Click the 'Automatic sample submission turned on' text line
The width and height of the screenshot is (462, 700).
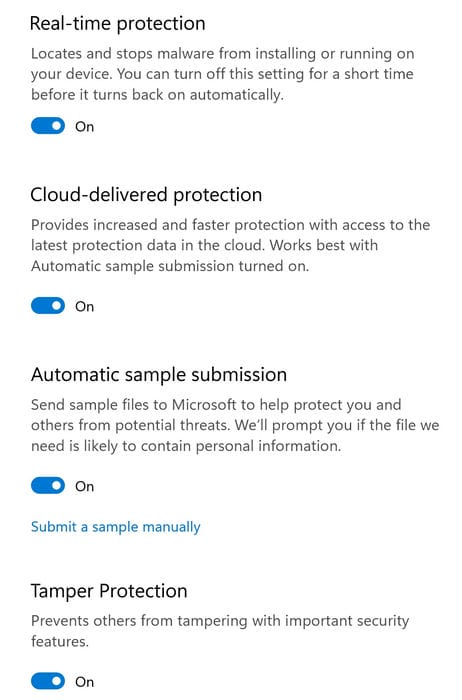(170, 266)
